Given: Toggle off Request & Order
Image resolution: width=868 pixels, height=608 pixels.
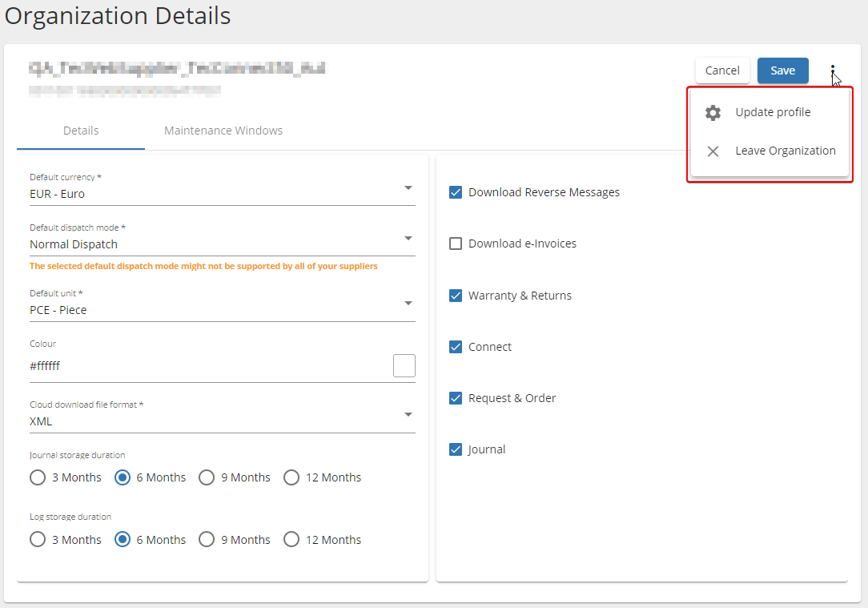Looking at the screenshot, I should click(456, 397).
